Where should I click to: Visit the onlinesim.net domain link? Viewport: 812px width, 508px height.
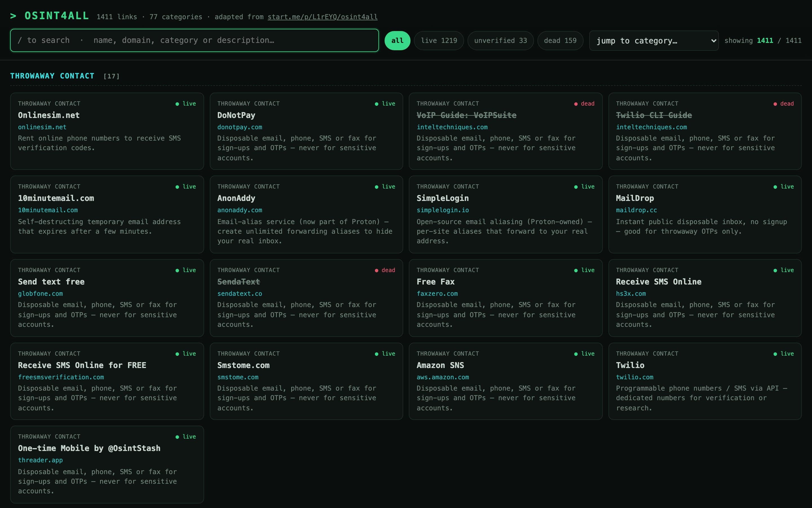(42, 127)
